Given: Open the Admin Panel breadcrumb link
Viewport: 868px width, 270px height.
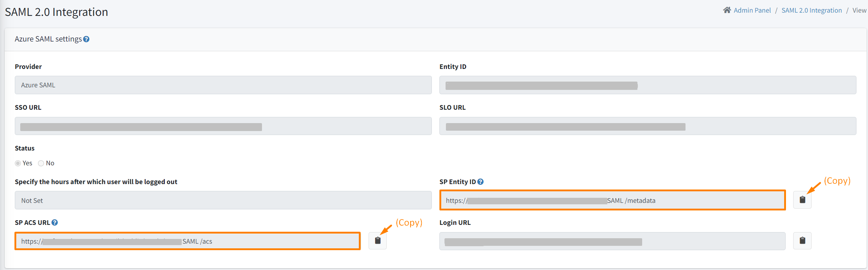Looking at the screenshot, I should 752,10.
